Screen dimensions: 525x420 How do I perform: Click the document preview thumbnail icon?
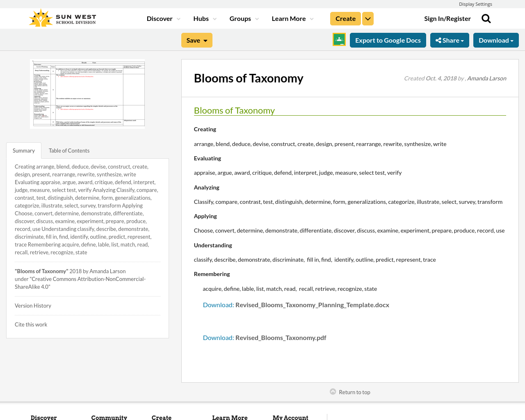coord(87,94)
